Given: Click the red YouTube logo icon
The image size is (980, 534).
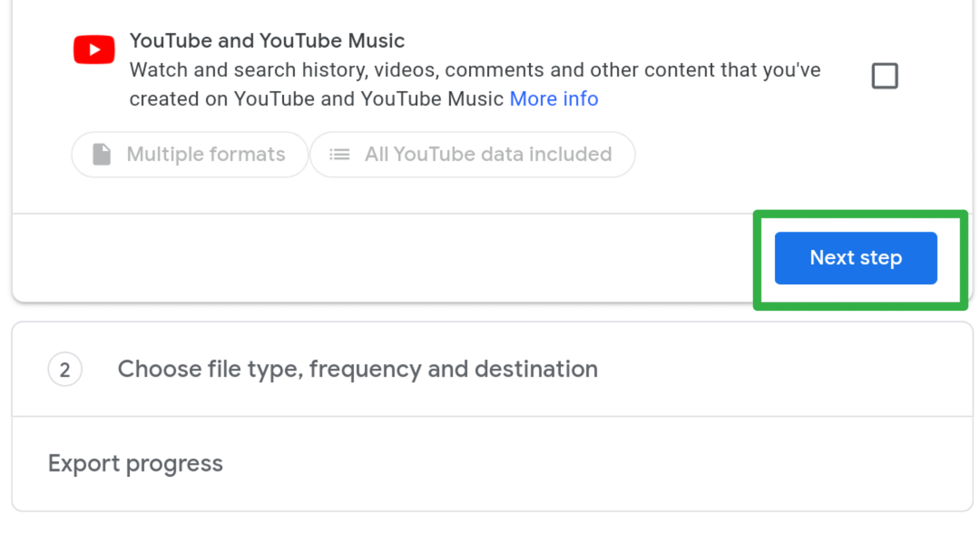Looking at the screenshot, I should (x=94, y=49).
